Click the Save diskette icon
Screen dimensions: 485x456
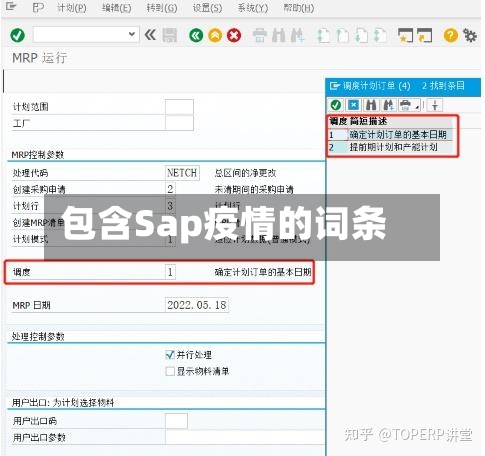click(169, 35)
